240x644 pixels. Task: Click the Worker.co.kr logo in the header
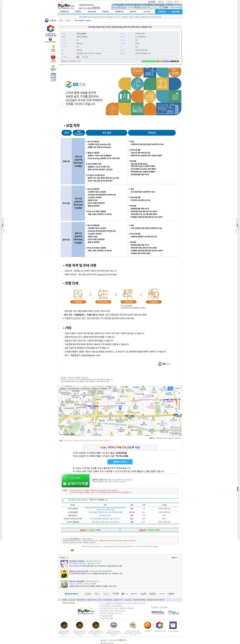[66, 6]
